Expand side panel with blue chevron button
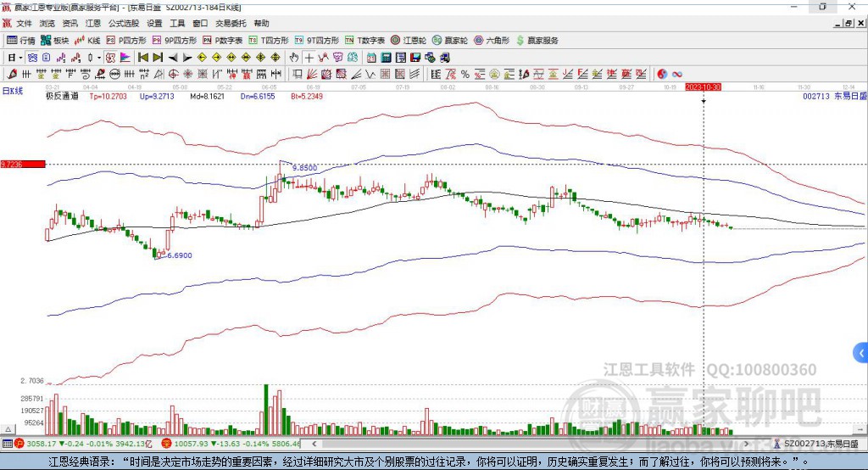Viewport: 868px width, 470px height. tap(861, 353)
